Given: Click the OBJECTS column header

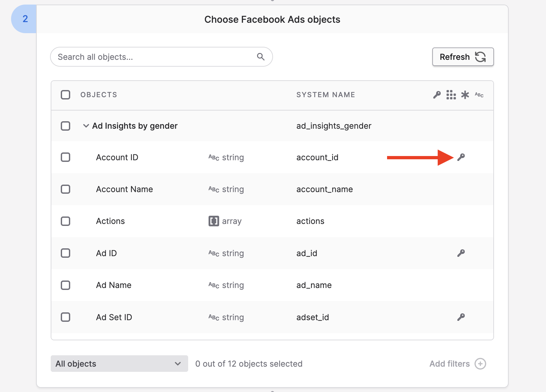Looking at the screenshot, I should (x=99, y=95).
